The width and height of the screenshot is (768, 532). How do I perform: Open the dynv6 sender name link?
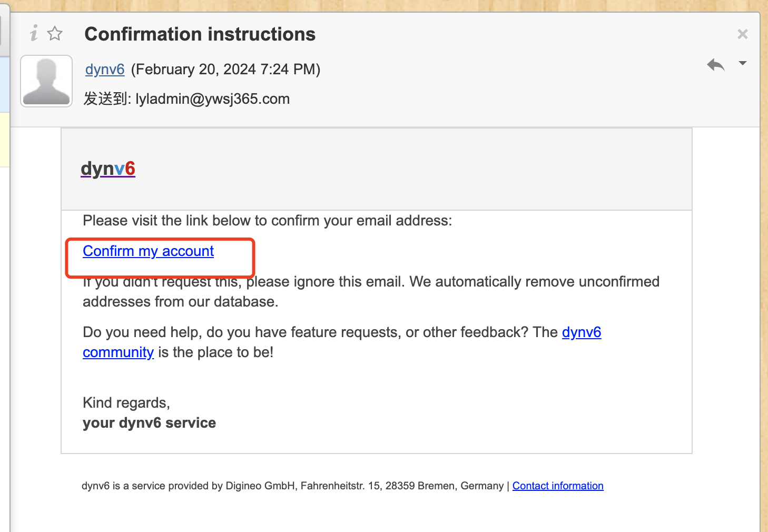click(x=105, y=70)
